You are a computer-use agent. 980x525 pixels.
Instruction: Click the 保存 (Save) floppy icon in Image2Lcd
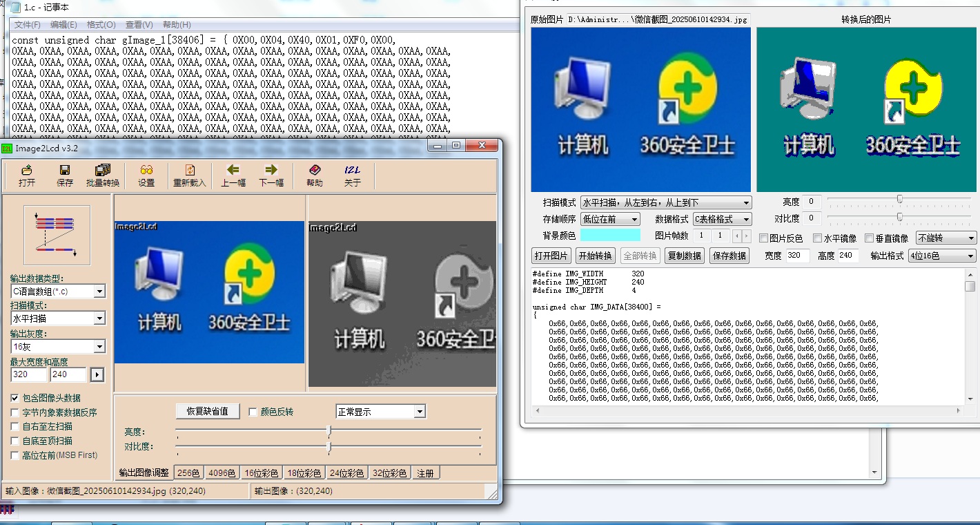(64, 169)
